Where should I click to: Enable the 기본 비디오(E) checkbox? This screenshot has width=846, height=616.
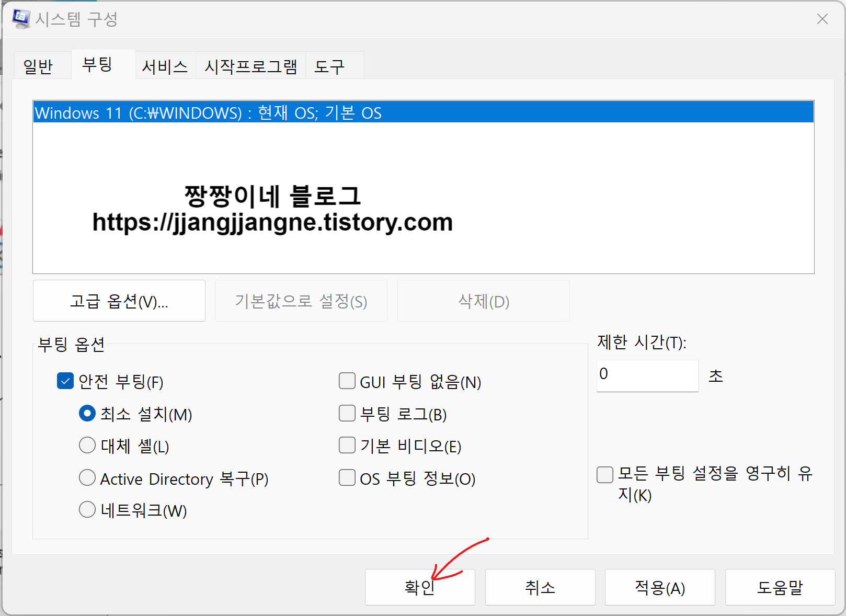tap(347, 445)
